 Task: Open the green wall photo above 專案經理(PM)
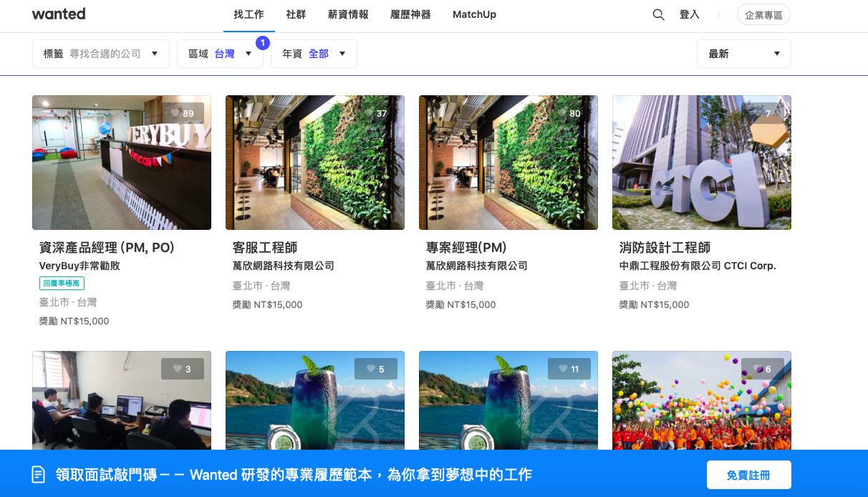pos(508,163)
